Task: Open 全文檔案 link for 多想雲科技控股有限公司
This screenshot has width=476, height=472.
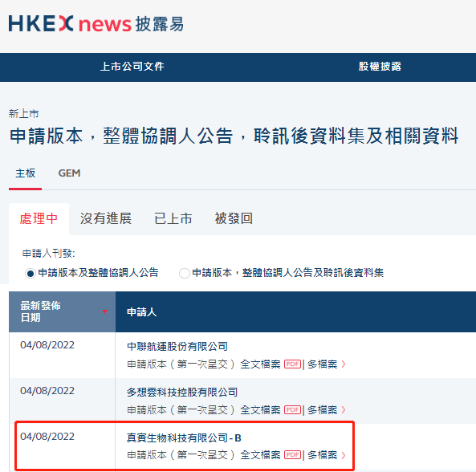Action: tap(260, 409)
